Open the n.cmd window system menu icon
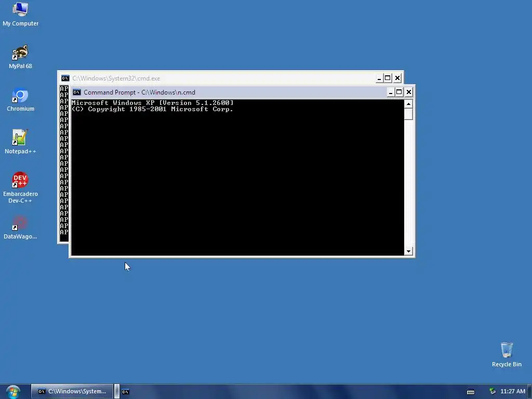Viewport: 532px width, 399px height. click(77, 92)
